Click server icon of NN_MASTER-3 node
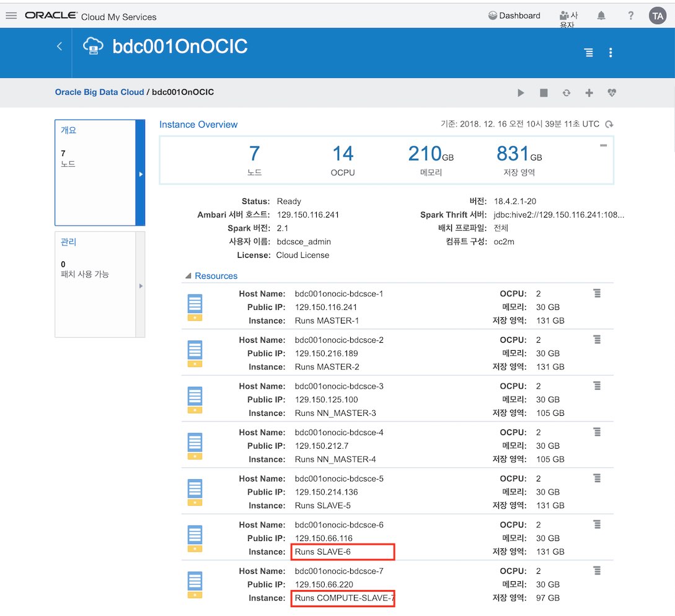Viewport: 675px width, 616px height. point(195,400)
